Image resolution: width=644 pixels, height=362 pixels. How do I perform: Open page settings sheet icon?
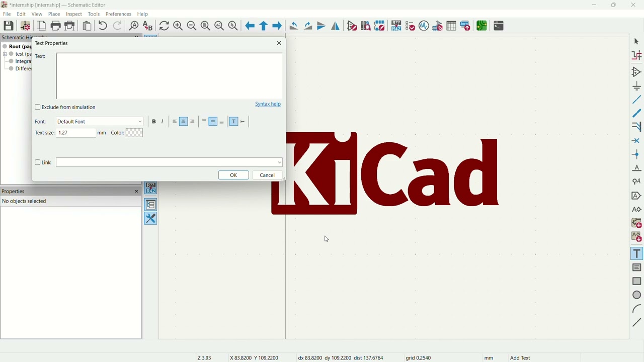click(x=42, y=26)
